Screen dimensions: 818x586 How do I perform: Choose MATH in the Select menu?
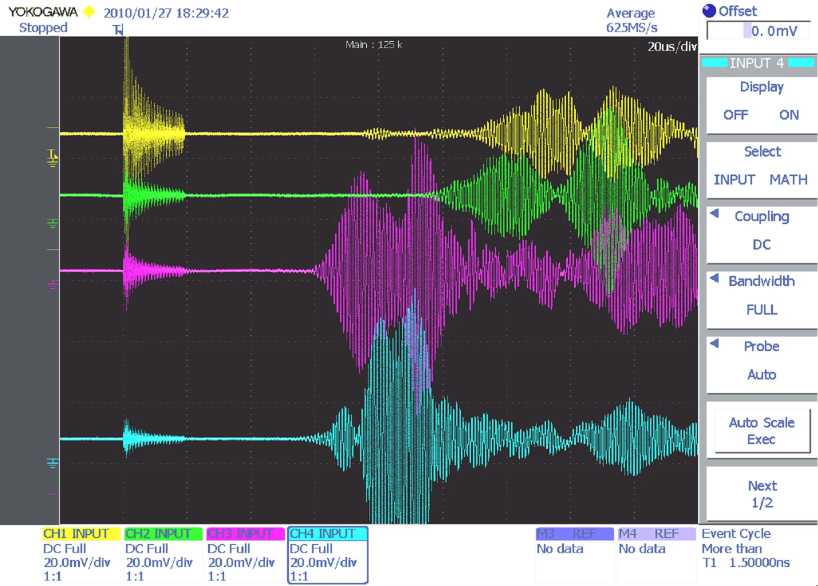[x=788, y=180]
